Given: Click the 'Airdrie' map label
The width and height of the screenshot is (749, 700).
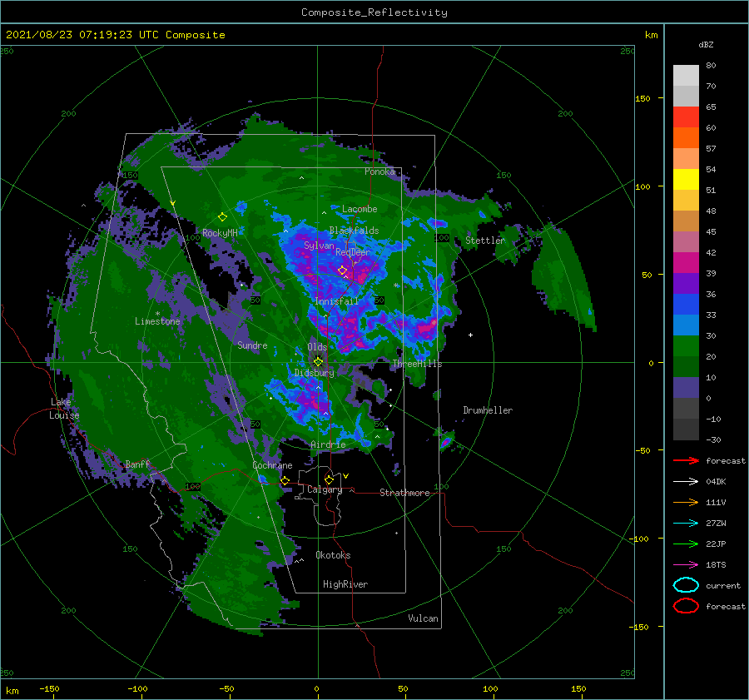Looking at the screenshot, I should pyautogui.click(x=328, y=444).
